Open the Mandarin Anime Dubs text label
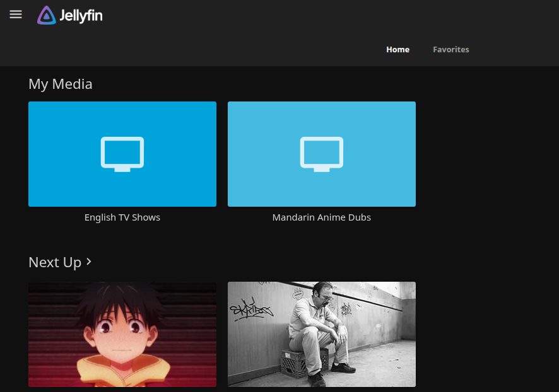 click(322, 217)
